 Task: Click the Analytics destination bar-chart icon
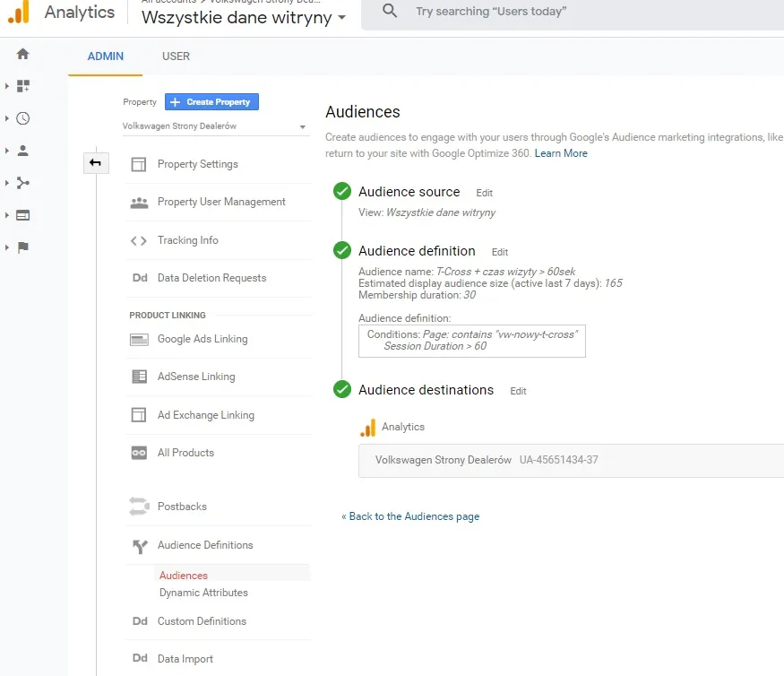pos(368,428)
